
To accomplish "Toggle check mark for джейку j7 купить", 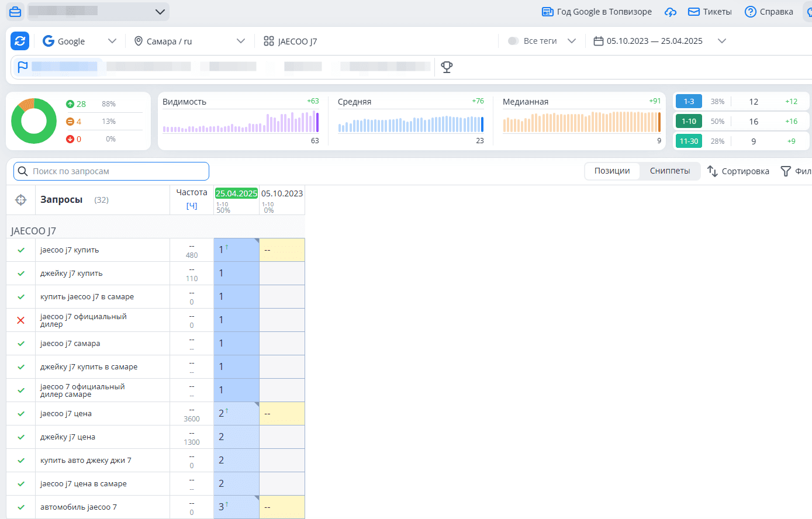I will [21, 274].
